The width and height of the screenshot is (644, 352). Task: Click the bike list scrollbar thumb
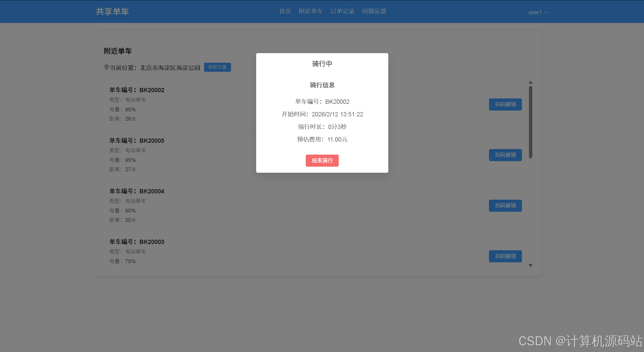531,122
